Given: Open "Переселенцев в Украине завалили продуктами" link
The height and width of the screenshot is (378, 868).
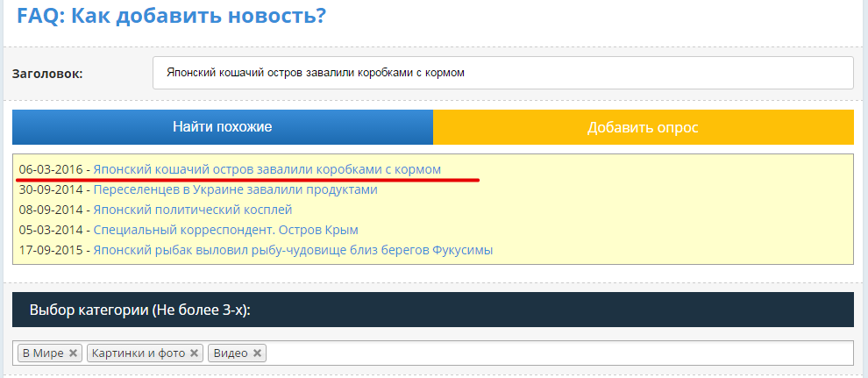Looking at the screenshot, I should click(x=235, y=189).
